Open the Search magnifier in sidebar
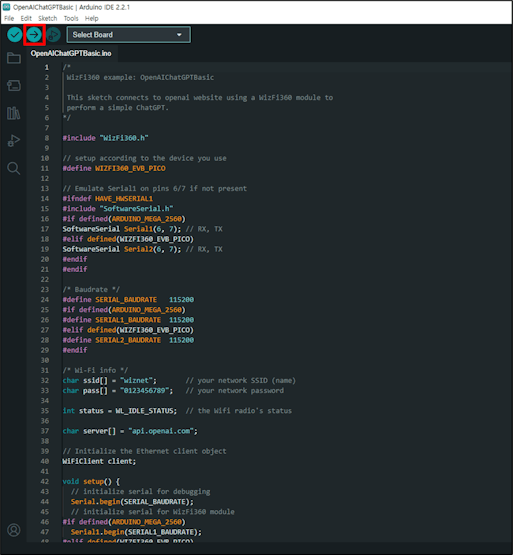Image resolution: width=513 pixels, height=555 pixels. (x=14, y=168)
